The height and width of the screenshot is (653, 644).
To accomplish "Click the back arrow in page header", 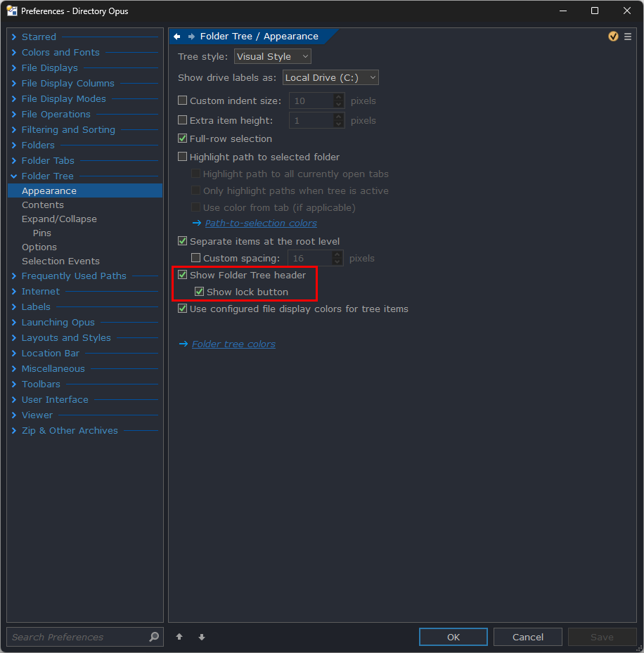I will (x=177, y=37).
